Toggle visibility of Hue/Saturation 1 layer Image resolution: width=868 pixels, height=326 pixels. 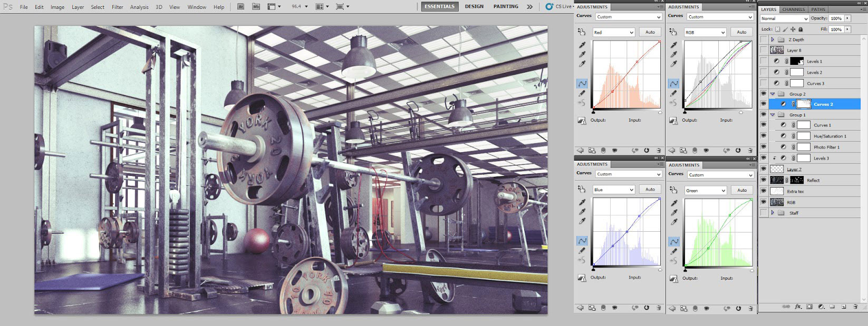point(763,136)
